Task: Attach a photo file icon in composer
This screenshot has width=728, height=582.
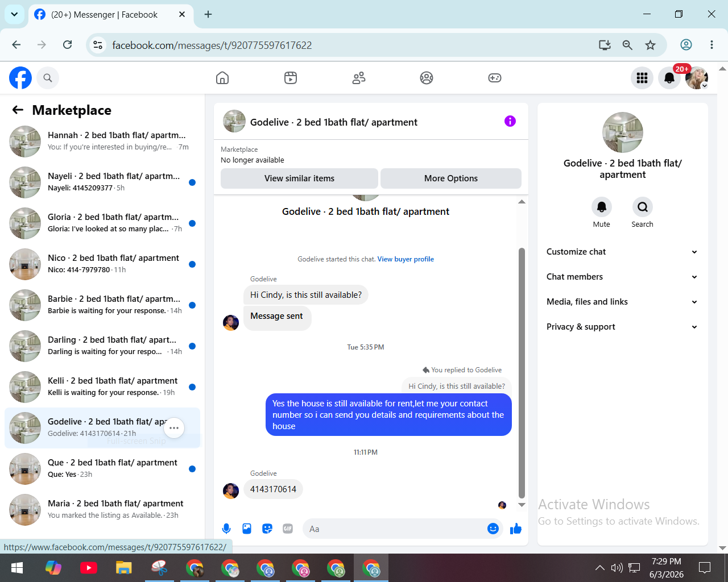Action: click(247, 529)
